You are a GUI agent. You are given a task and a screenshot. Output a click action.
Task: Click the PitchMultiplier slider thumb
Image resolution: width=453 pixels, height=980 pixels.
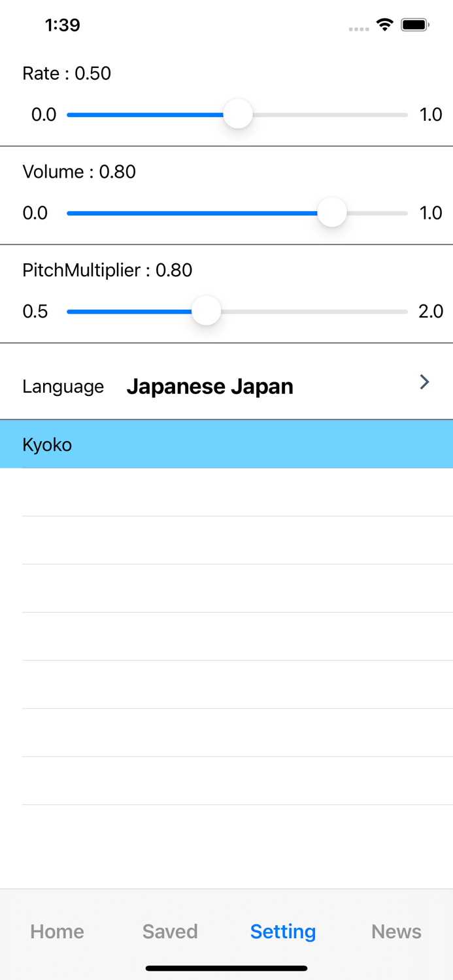coord(207,311)
